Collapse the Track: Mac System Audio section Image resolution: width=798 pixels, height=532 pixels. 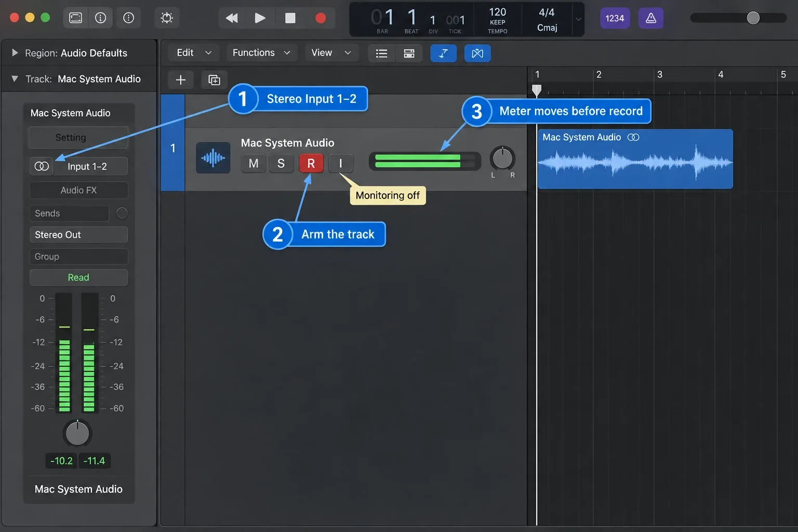[15, 78]
